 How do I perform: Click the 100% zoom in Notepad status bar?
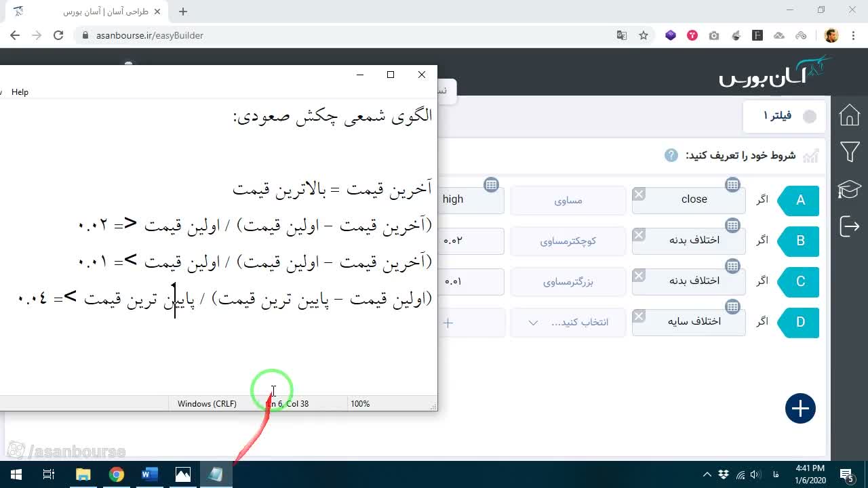coord(360,403)
